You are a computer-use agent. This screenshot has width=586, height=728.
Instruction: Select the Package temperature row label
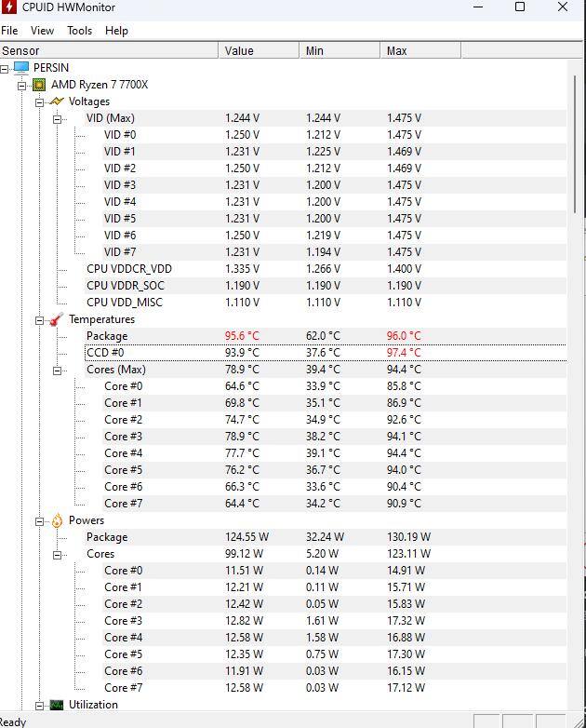(x=107, y=336)
